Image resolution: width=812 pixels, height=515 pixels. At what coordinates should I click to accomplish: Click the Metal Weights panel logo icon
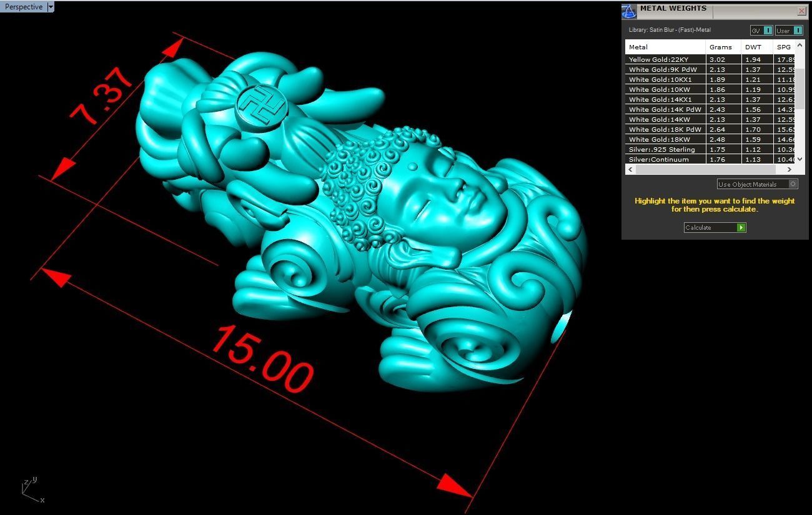point(629,11)
